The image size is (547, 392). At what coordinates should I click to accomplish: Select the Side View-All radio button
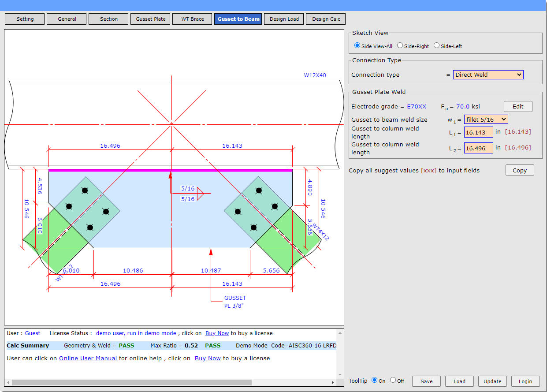click(x=357, y=45)
